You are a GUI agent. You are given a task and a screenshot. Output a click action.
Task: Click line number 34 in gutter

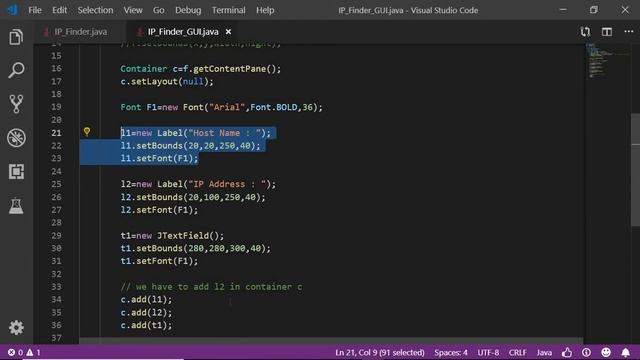(56, 300)
